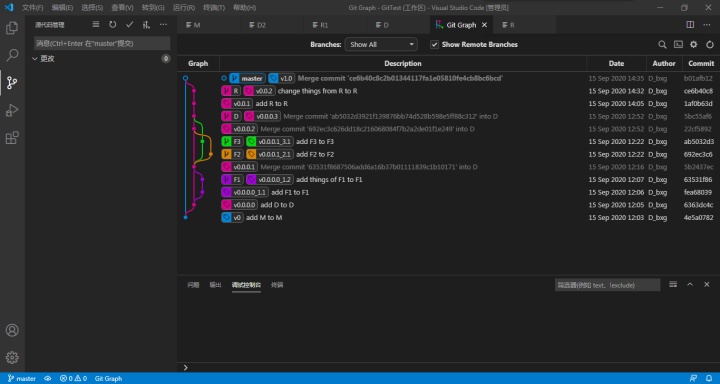Split the editor to the right
Viewport: 720px width, 384px height.
click(x=690, y=25)
